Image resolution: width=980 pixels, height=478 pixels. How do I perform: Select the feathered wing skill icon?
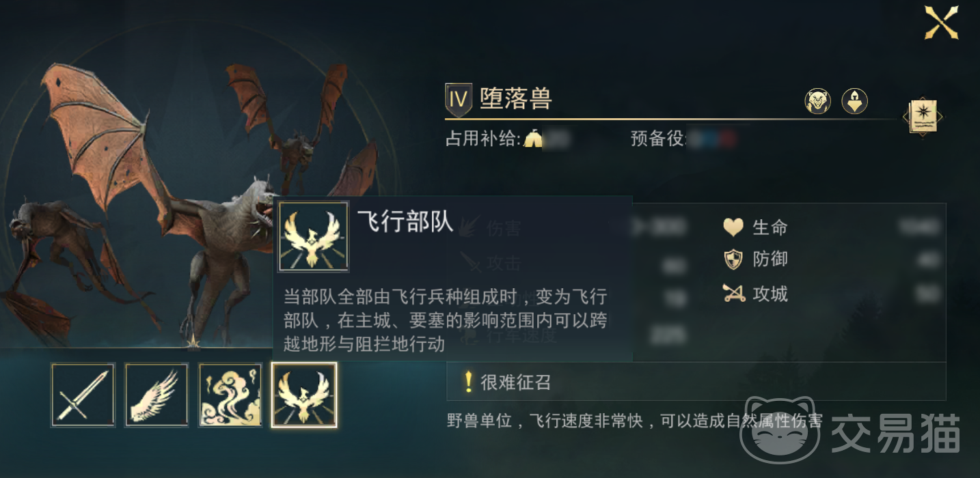pyautogui.click(x=156, y=395)
